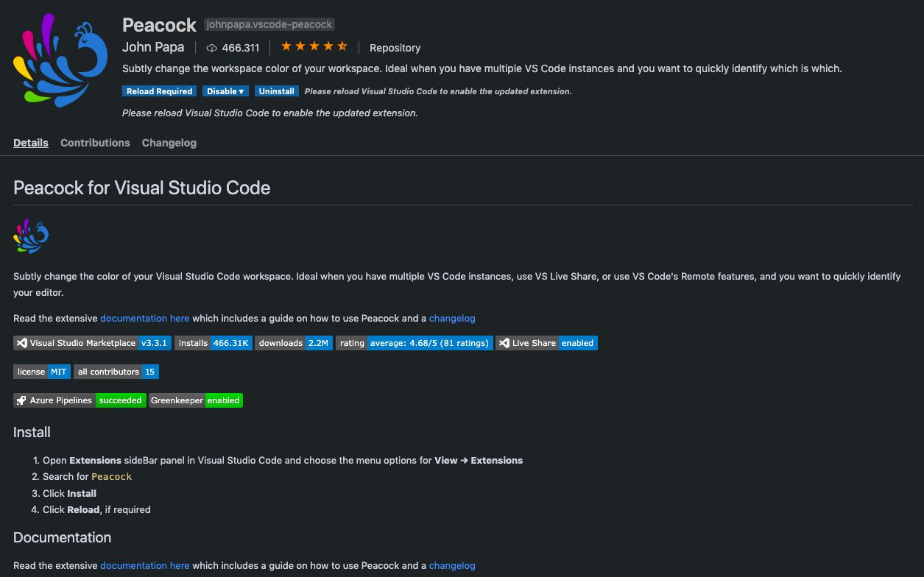
Task: Click the Documentation heading
Action: [x=63, y=537]
